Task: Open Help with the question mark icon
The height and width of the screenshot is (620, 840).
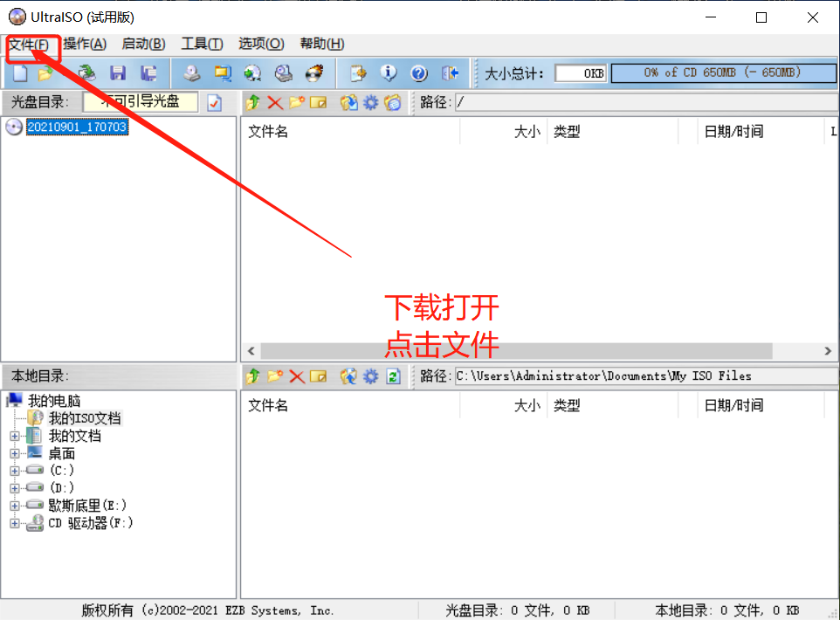Action: click(x=419, y=72)
